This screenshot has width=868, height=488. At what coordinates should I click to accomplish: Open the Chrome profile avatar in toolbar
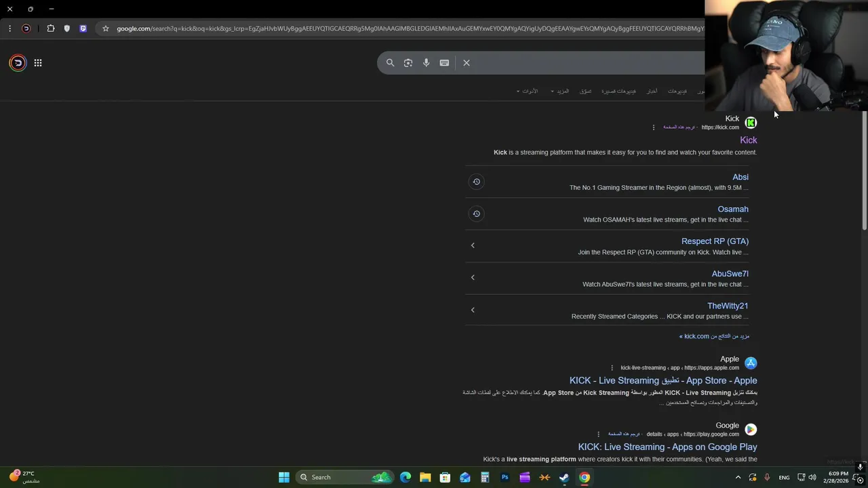(x=26, y=28)
